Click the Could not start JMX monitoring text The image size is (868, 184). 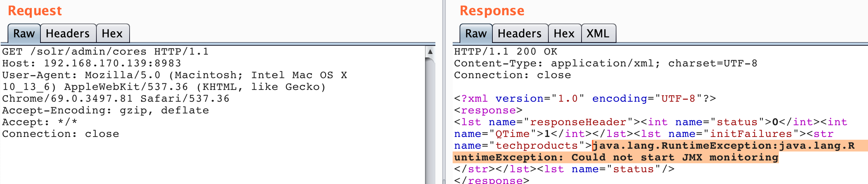(x=675, y=157)
